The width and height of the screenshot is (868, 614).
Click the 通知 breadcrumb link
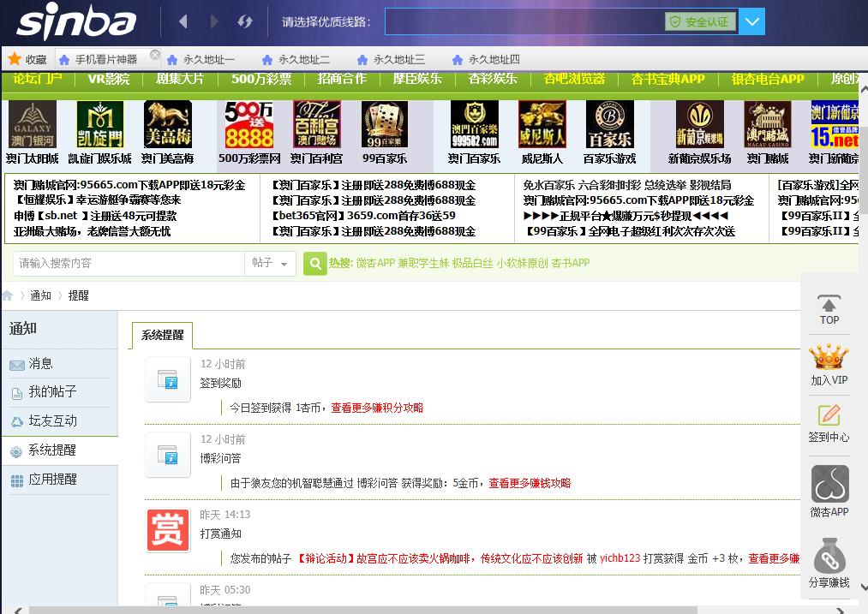click(40, 295)
